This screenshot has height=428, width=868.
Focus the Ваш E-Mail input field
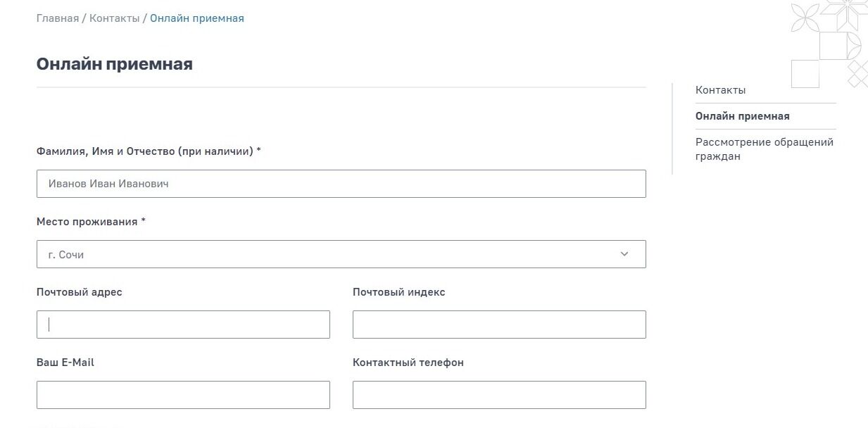(x=183, y=395)
